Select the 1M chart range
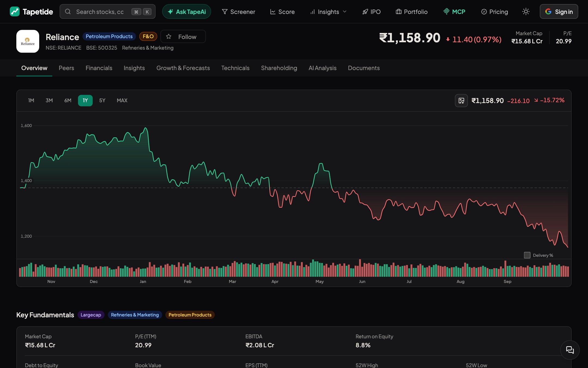 point(31,100)
